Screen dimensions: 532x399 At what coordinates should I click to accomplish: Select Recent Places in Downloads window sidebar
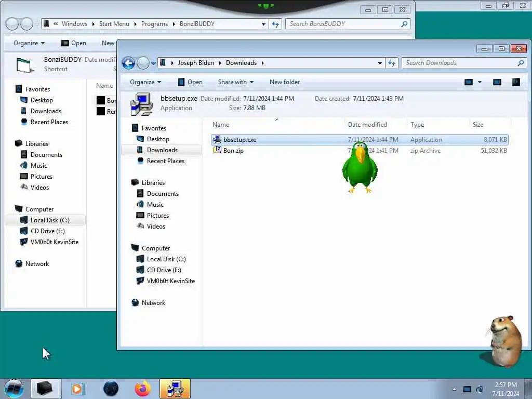(x=166, y=161)
